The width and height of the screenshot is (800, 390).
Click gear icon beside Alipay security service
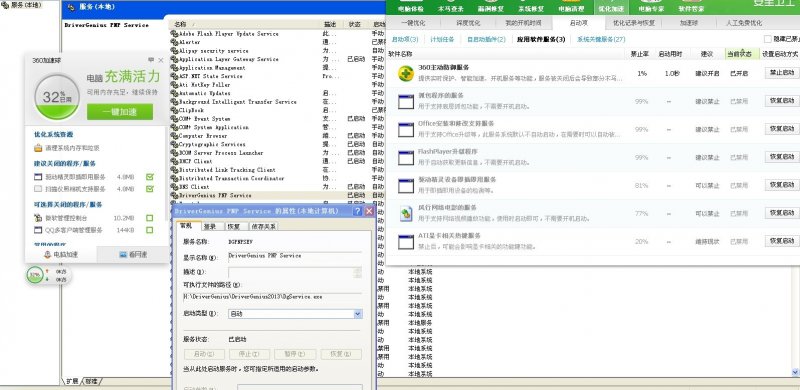(174, 51)
